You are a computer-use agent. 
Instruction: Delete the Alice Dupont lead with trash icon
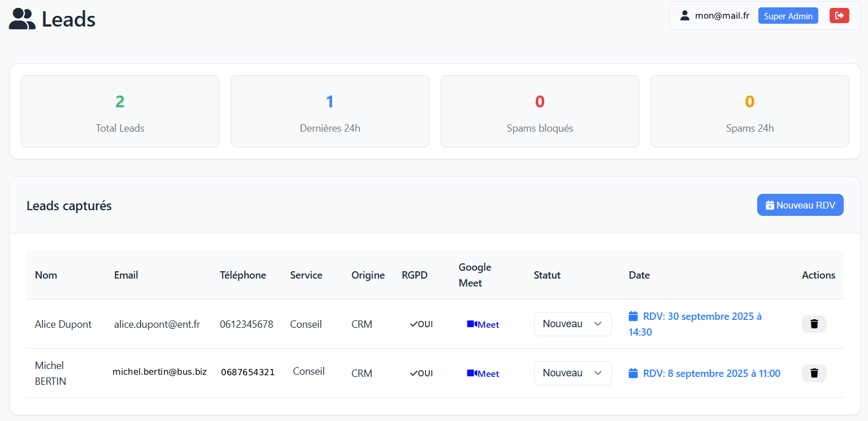(814, 324)
